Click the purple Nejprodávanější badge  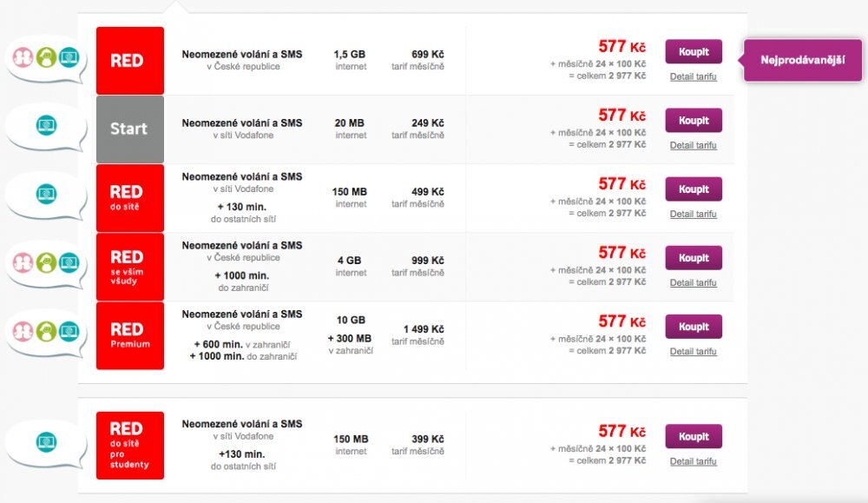pyautogui.click(x=803, y=61)
